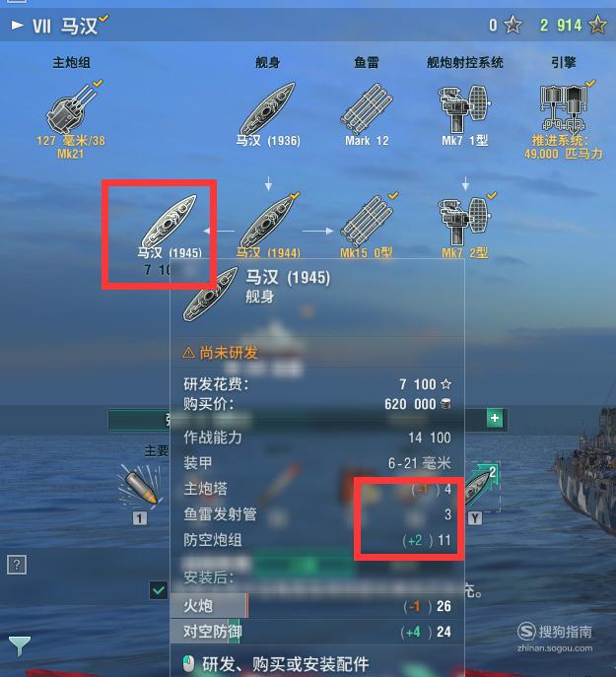Click the 对空防御 anti-air rating bar
The image size is (616, 677).
click(x=317, y=632)
